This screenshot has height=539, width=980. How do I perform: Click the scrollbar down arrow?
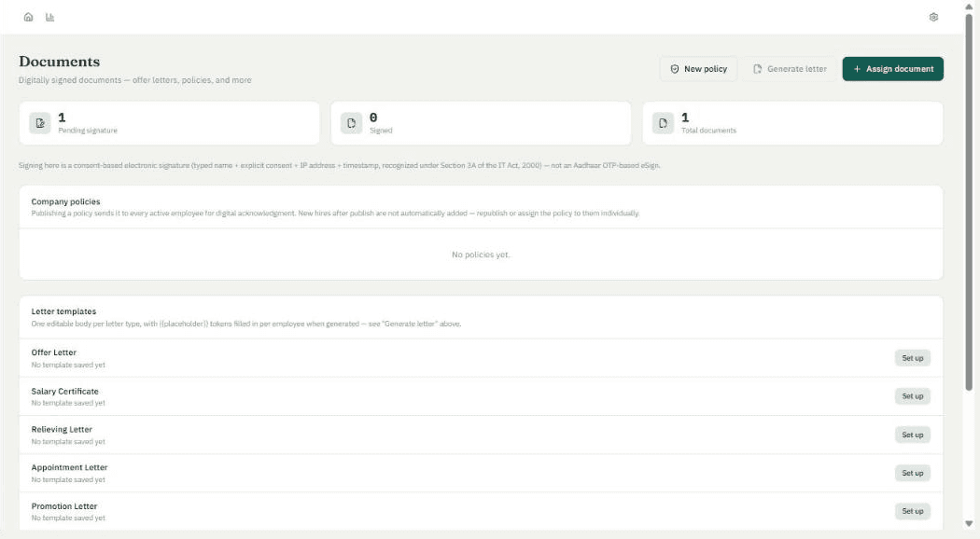click(969, 523)
